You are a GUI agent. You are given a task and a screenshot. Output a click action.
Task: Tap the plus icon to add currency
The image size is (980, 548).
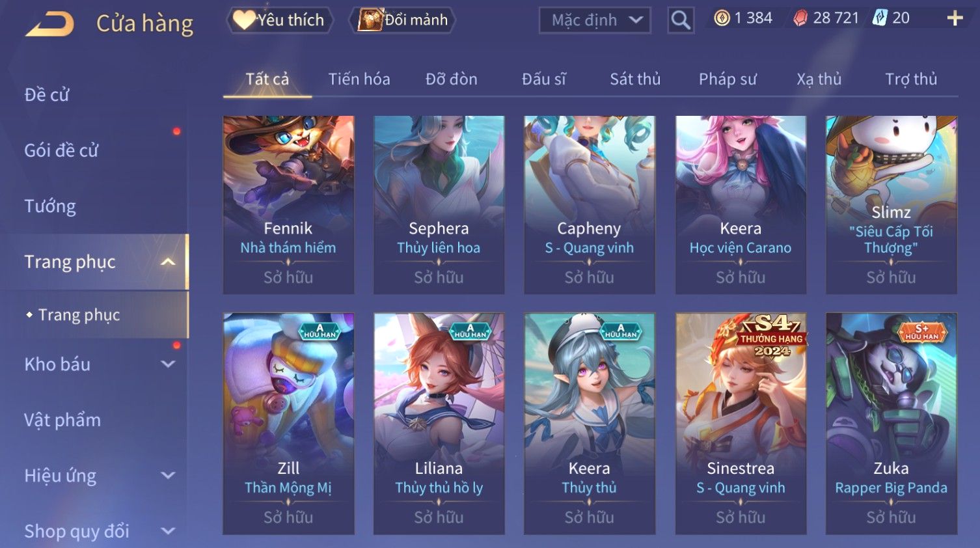point(954,18)
